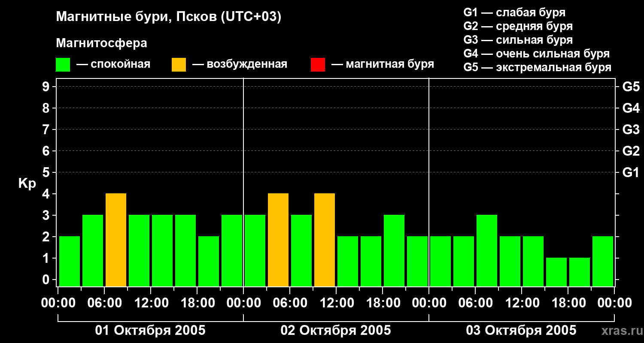Click the Kp 1 bar on 03 October 18:00–21:00
The height and width of the screenshot is (343, 644).
pyautogui.click(x=580, y=272)
